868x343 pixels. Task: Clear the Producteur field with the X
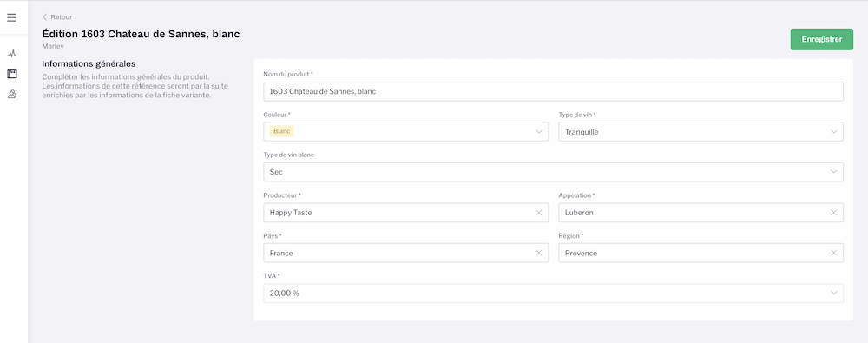pyautogui.click(x=539, y=213)
